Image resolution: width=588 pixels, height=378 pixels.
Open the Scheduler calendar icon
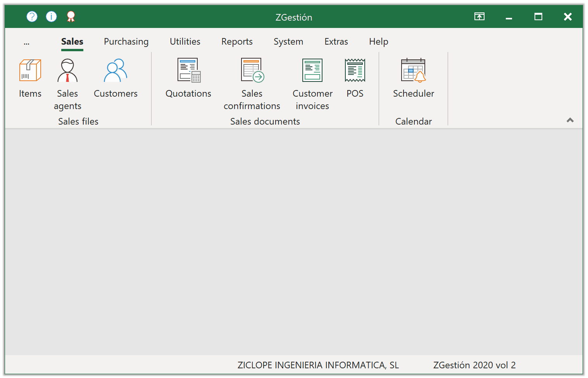coord(413,71)
